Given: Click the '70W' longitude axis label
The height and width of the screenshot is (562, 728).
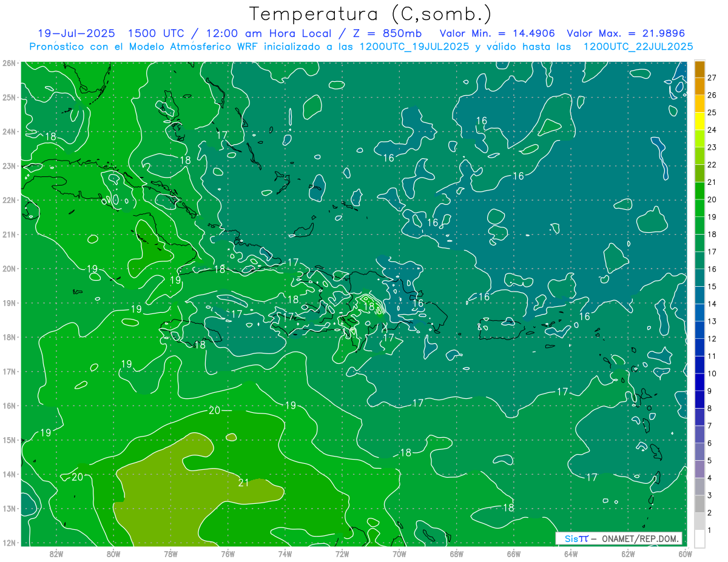Looking at the screenshot, I should click(399, 554).
